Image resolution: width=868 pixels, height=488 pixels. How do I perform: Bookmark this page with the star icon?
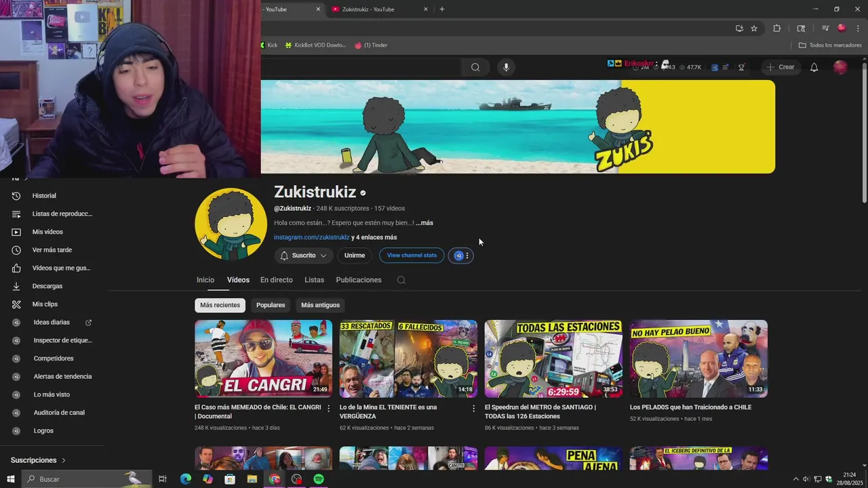tap(754, 28)
